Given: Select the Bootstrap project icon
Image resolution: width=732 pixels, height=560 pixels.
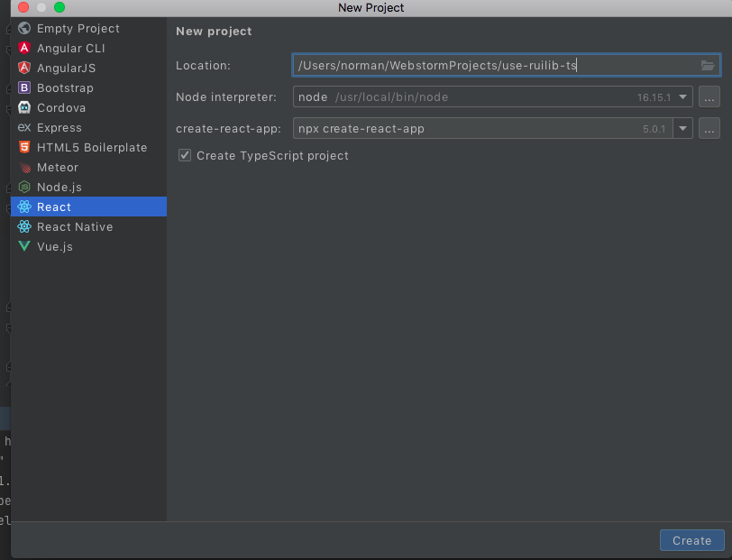Looking at the screenshot, I should (x=23, y=87).
